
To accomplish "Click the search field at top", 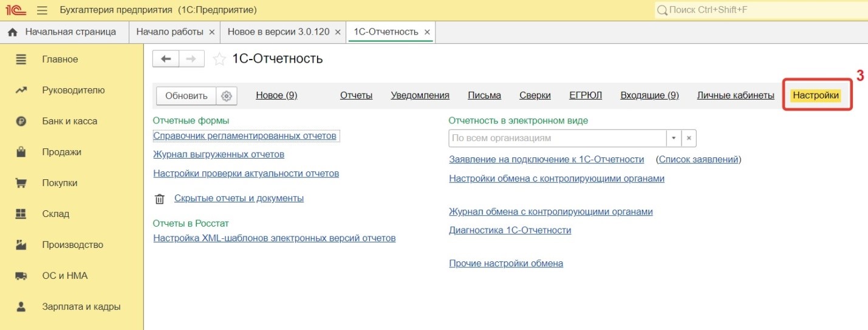I will tap(762, 10).
